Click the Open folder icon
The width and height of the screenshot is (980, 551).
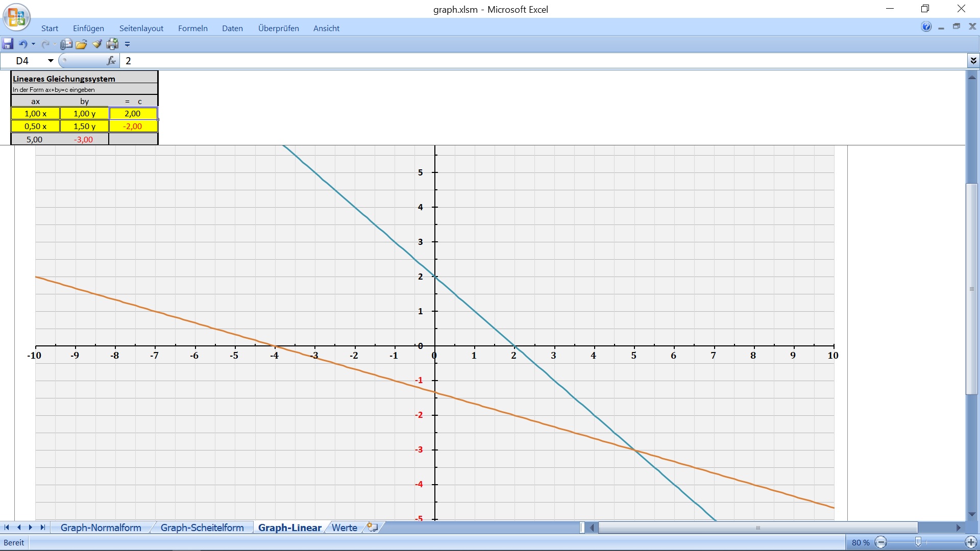pyautogui.click(x=81, y=44)
